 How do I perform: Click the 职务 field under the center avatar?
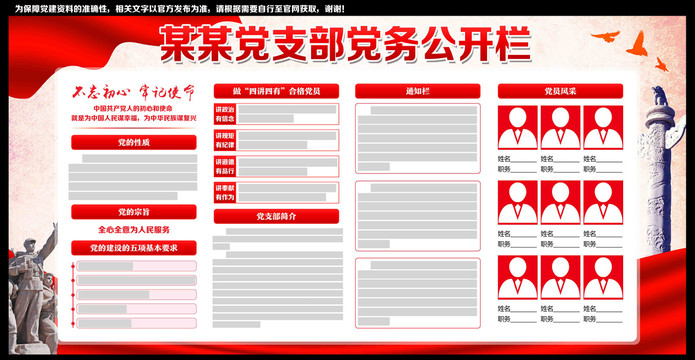pyautogui.click(x=560, y=244)
